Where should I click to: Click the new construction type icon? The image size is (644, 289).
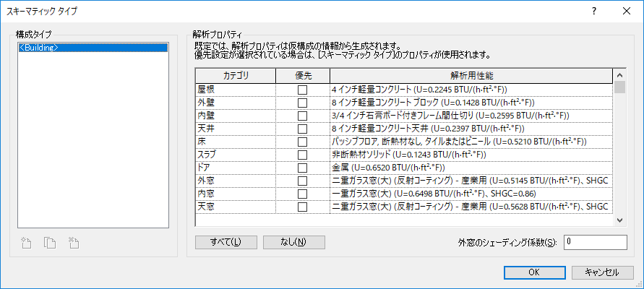27,243
